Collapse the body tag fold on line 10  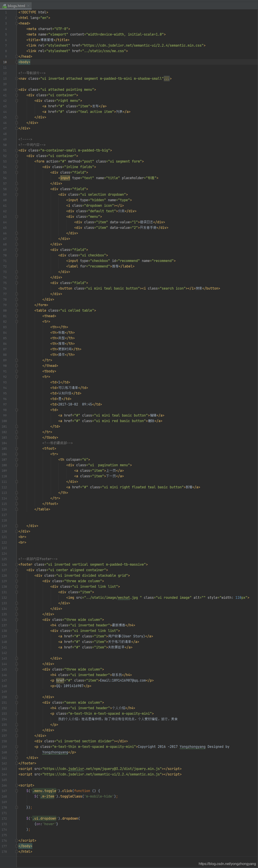tap(16, 62)
